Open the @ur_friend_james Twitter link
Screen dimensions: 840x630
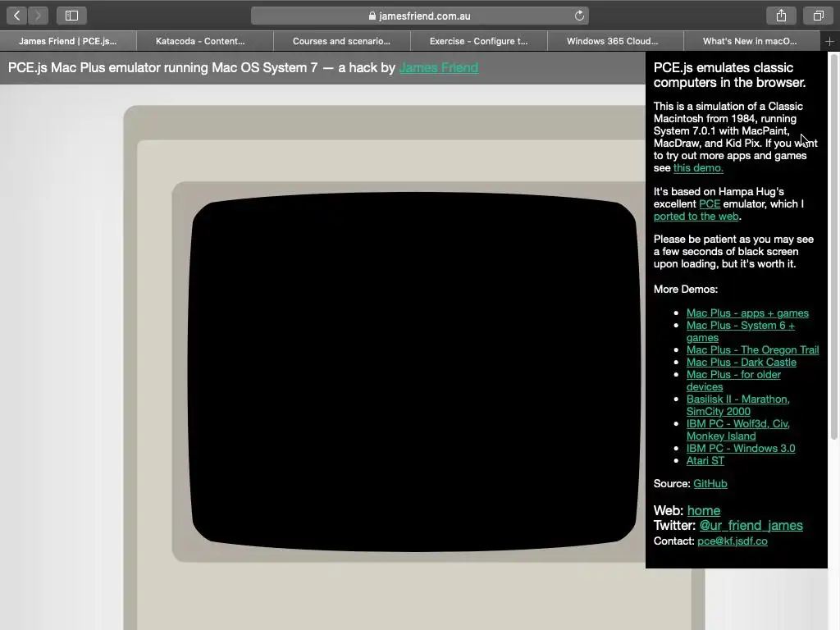[x=751, y=526]
